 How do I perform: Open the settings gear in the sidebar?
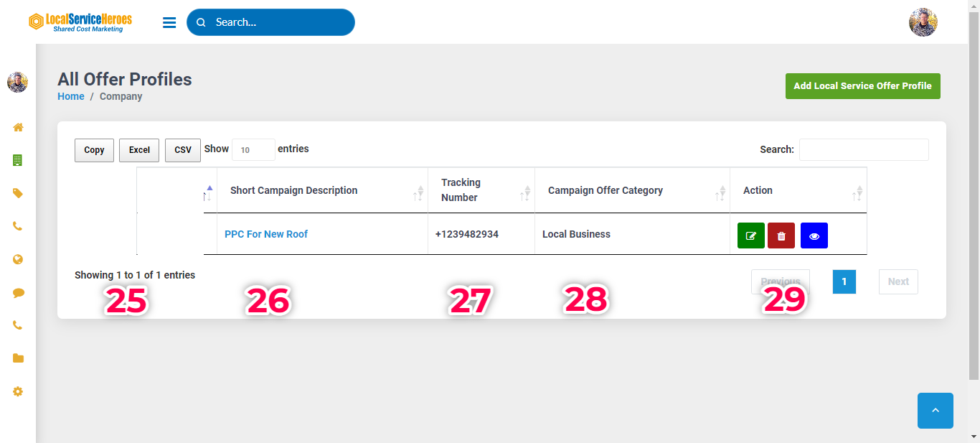click(x=18, y=391)
